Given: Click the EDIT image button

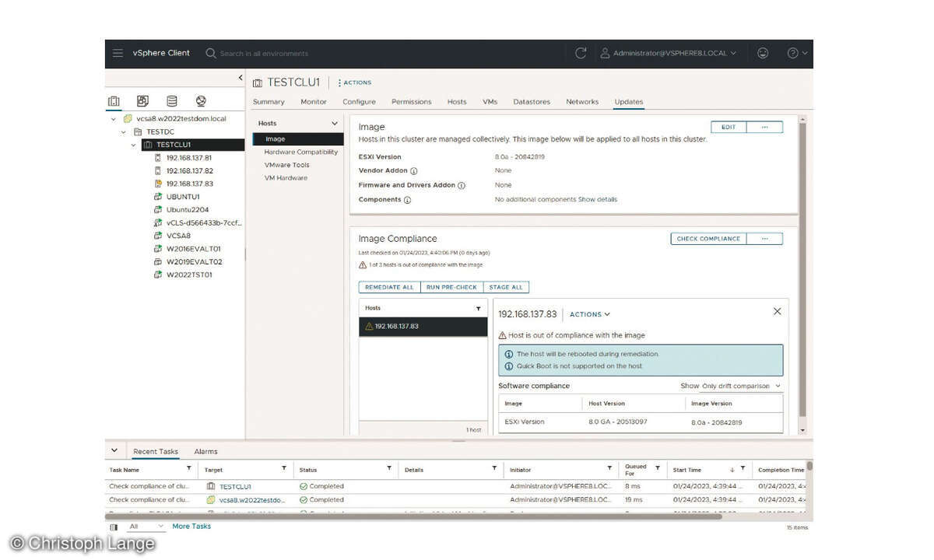Looking at the screenshot, I should click(x=729, y=127).
